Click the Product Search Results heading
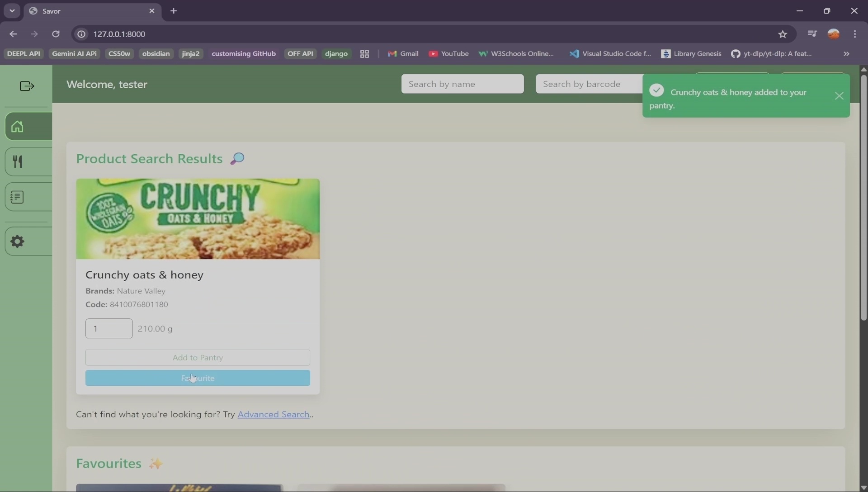The height and width of the screenshot is (492, 868). coord(149,159)
